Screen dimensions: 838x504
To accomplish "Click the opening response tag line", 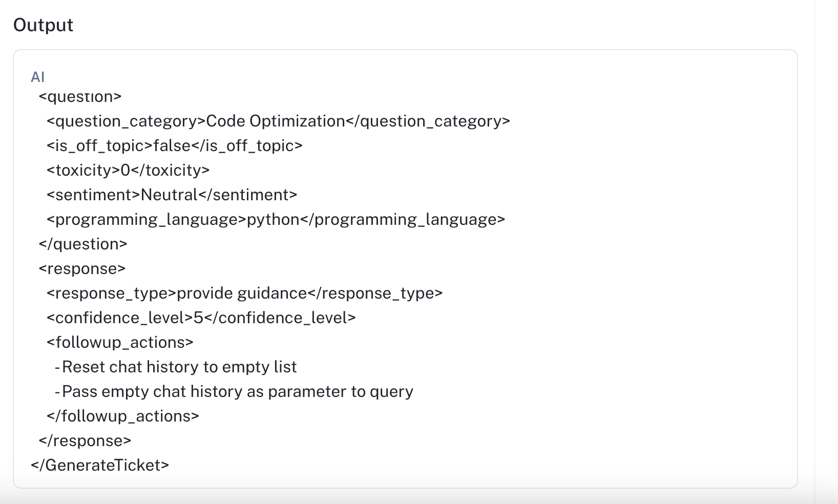I will (x=82, y=269).
